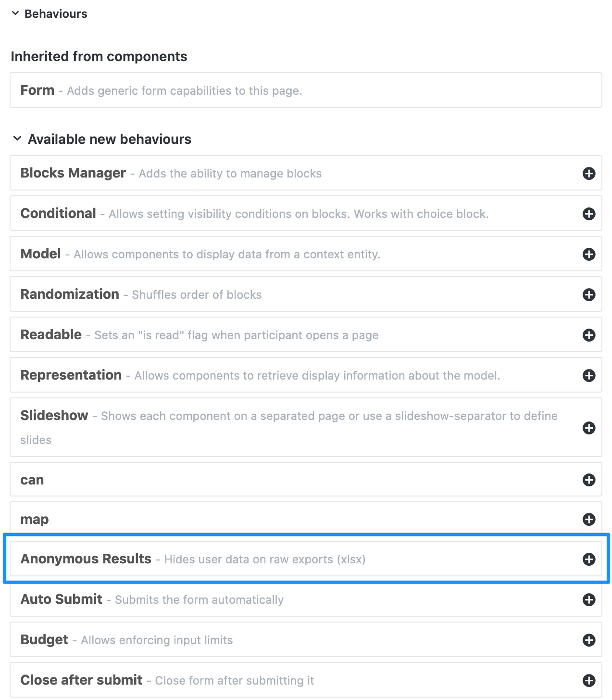Click the Slideshow behaviour title text
Image resolution: width=612 pixels, height=700 pixels.
(54, 415)
